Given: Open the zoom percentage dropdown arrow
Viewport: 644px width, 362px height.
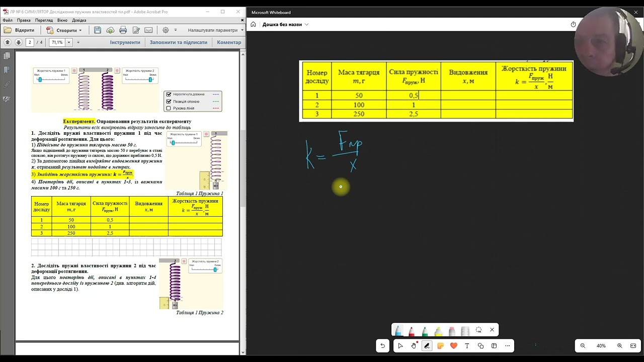Looking at the screenshot, I should [x=69, y=42].
